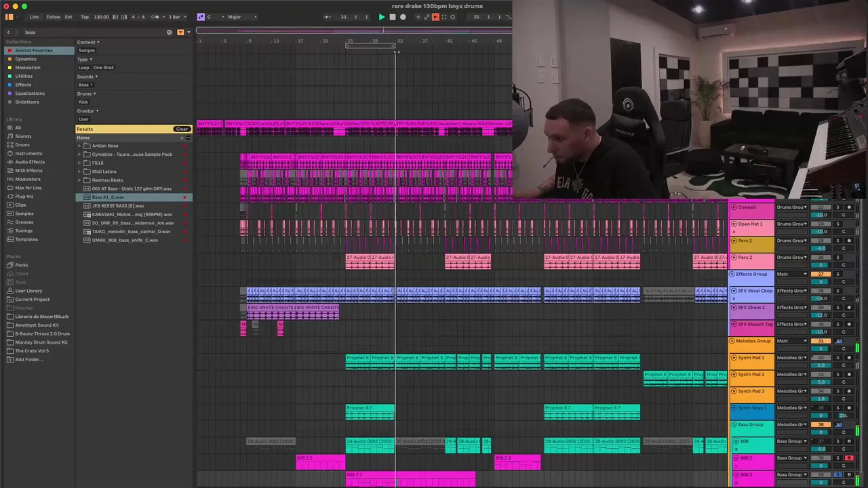This screenshot has width=868, height=488.
Task: Open the Templates library category
Action: pos(26,239)
